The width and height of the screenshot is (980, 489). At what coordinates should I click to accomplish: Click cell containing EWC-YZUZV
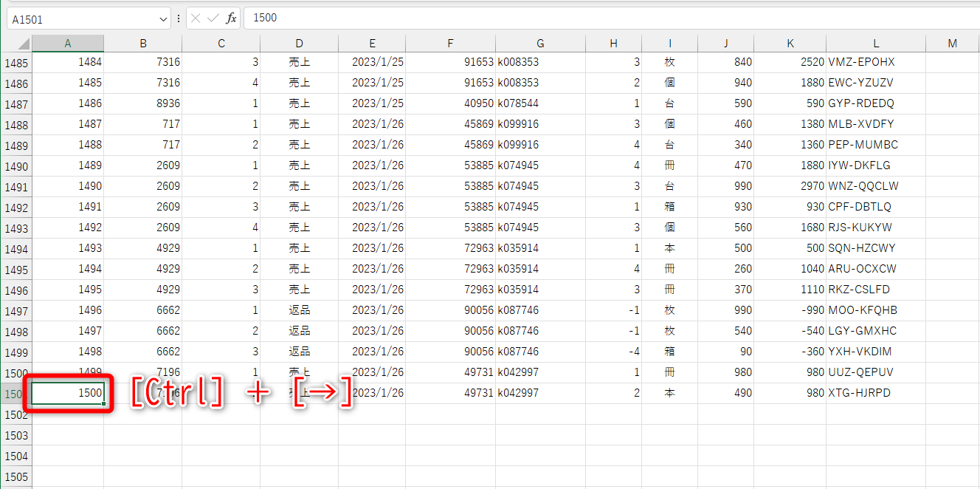coord(876,83)
